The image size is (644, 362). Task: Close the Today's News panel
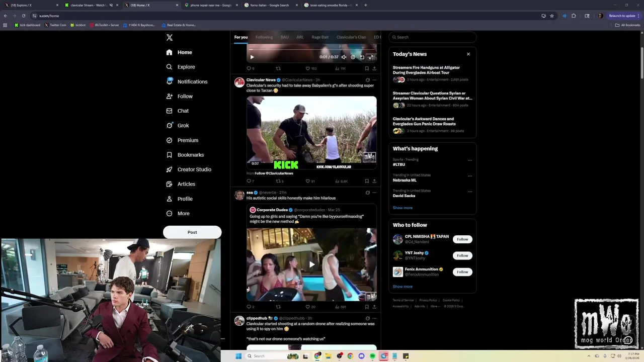tap(468, 54)
